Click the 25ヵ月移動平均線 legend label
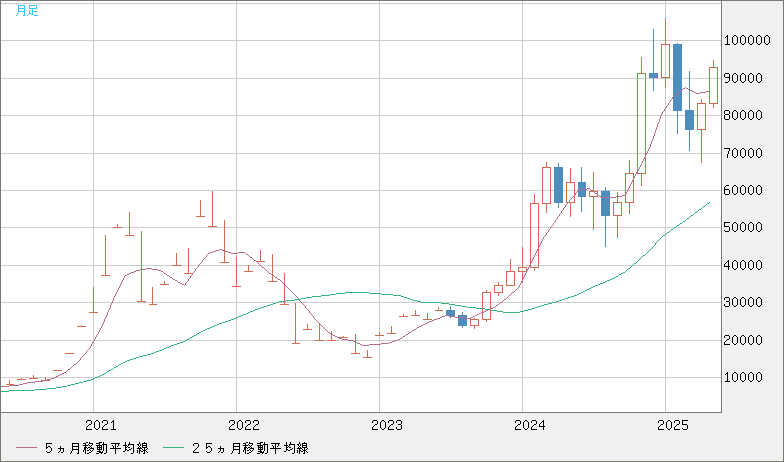Viewport: 784px width, 462px height. 250,448
